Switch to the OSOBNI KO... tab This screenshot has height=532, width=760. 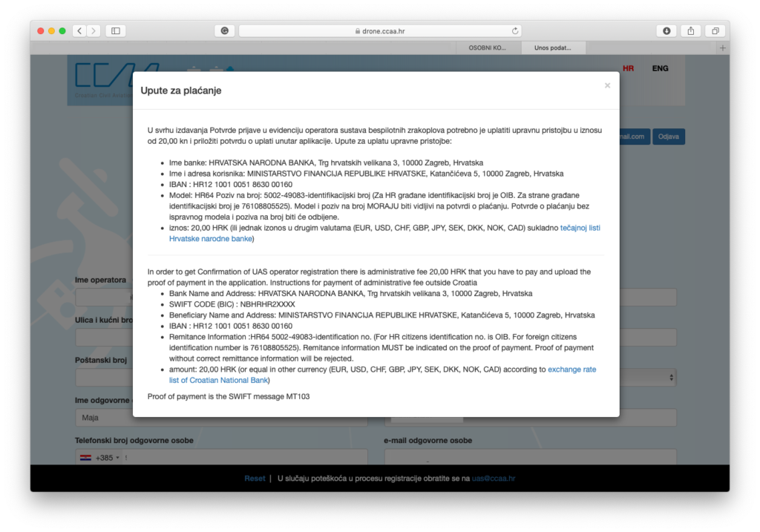tap(487, 47)
